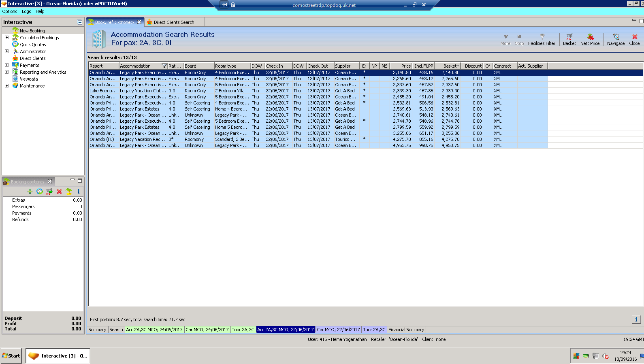The image size is (644, 364).
Task: Open the Help menu
Action: pos(40,11)
